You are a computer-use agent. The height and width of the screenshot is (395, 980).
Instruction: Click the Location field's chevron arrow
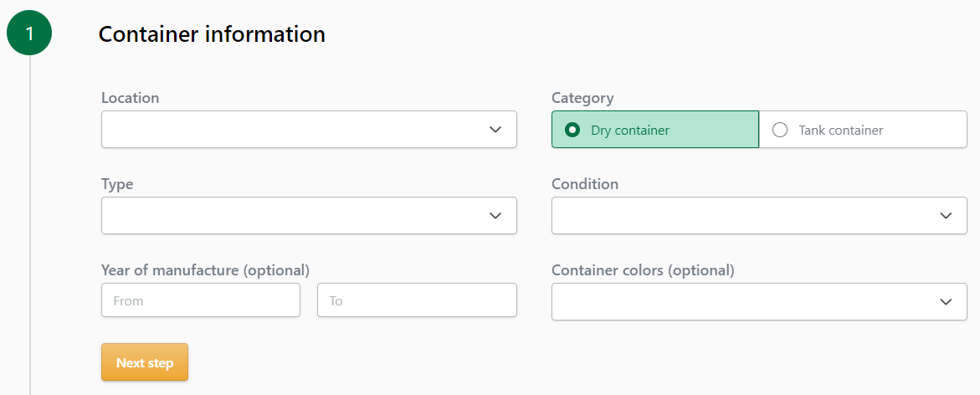click(x=495, y=130)
